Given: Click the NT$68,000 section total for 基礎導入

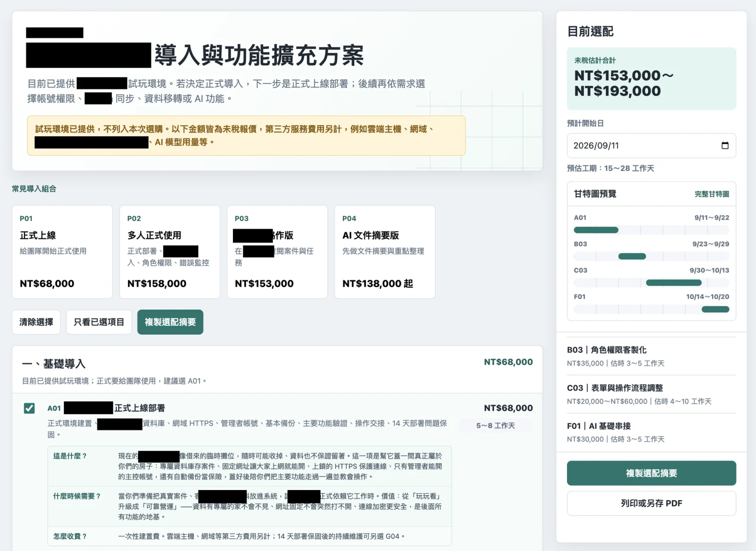Looking at the screenshot, I should (x=508, y=362).
